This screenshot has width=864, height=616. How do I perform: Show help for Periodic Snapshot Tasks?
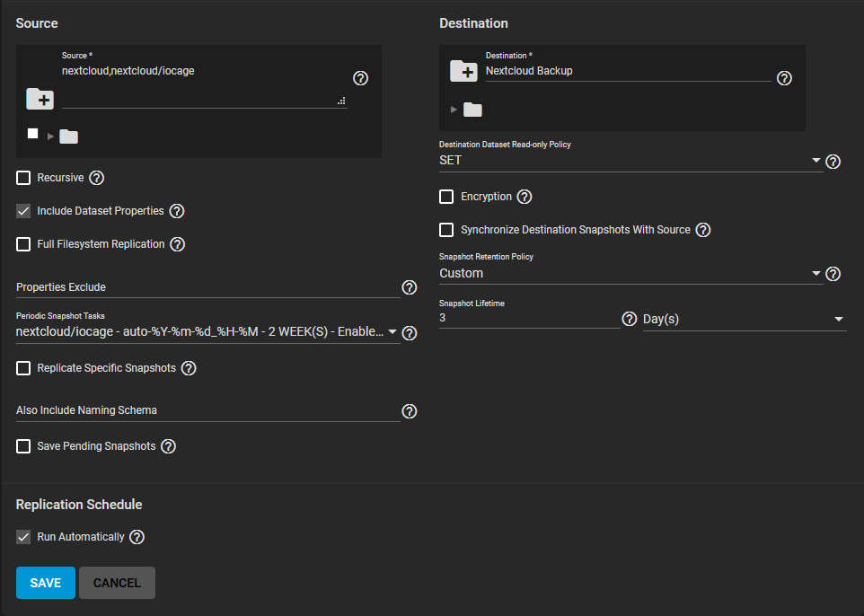410,333
